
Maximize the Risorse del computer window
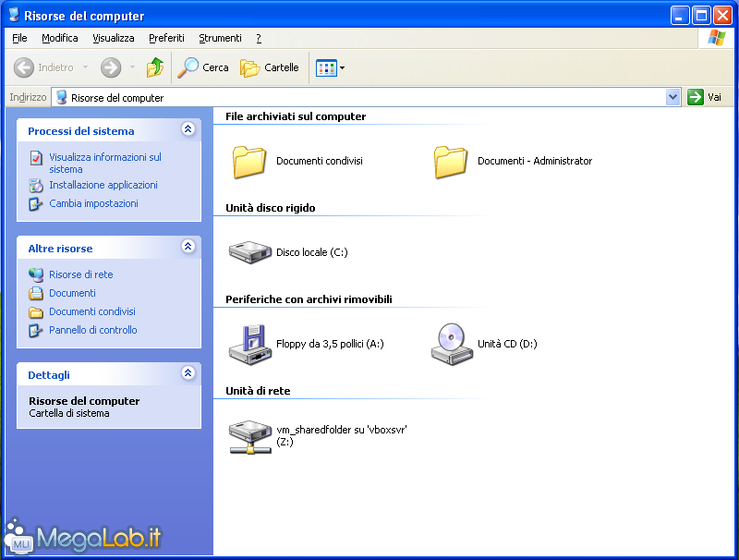click(701, 16)
